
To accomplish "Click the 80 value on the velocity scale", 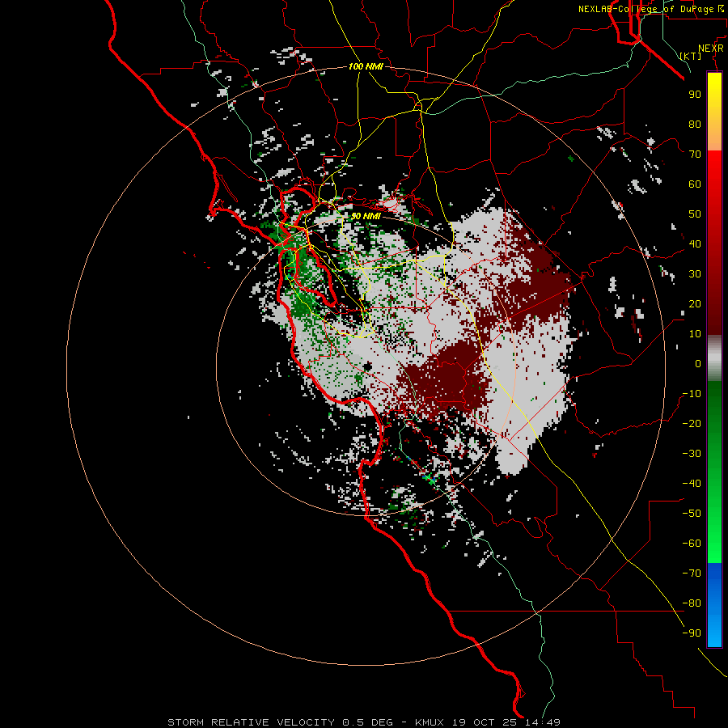I will 695,125.
